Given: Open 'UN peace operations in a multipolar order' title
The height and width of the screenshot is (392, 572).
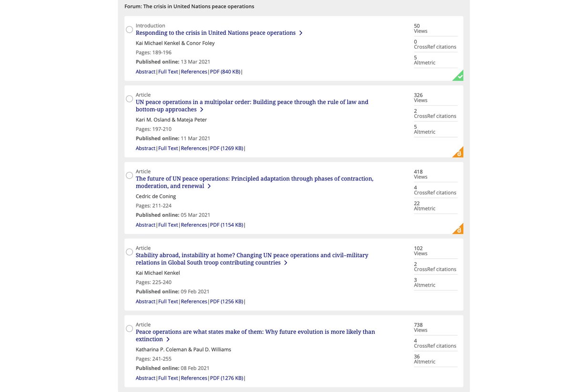Looking at the screenshot, I should click(252, 106).
